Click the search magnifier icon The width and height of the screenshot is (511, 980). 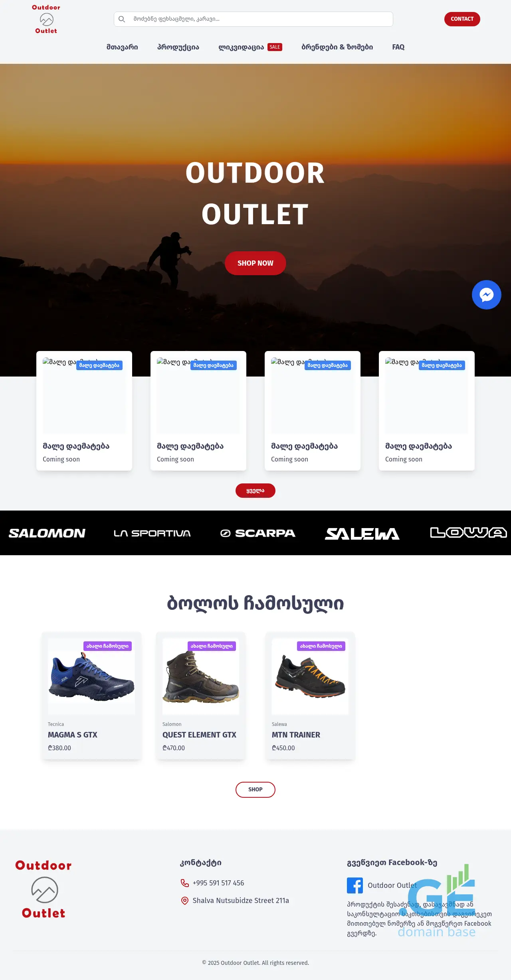122,19
